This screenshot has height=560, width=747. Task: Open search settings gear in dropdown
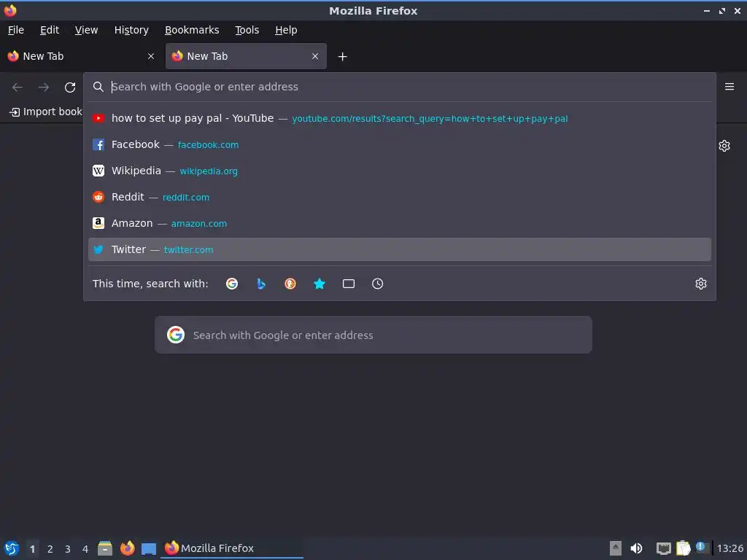(x=701, y=284)
